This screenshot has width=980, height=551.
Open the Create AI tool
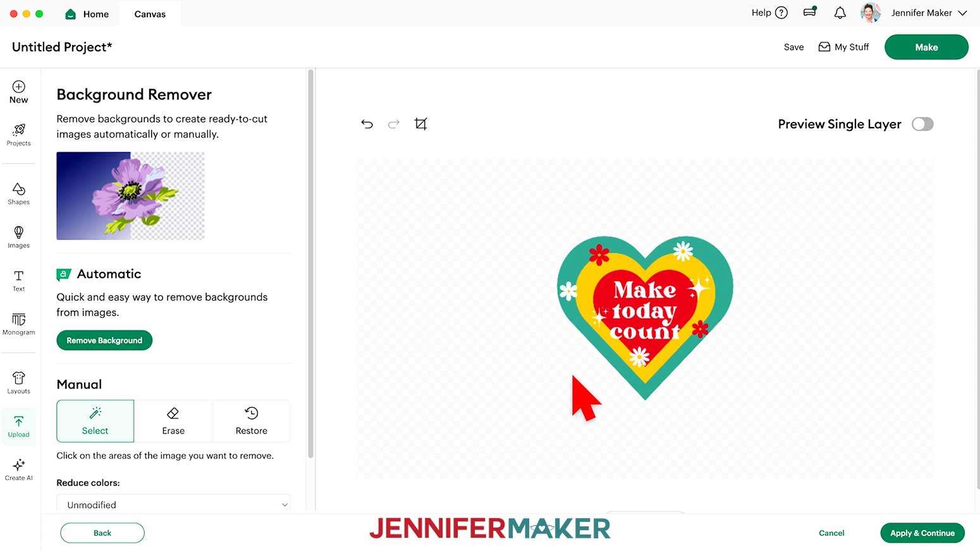[19, 469]
